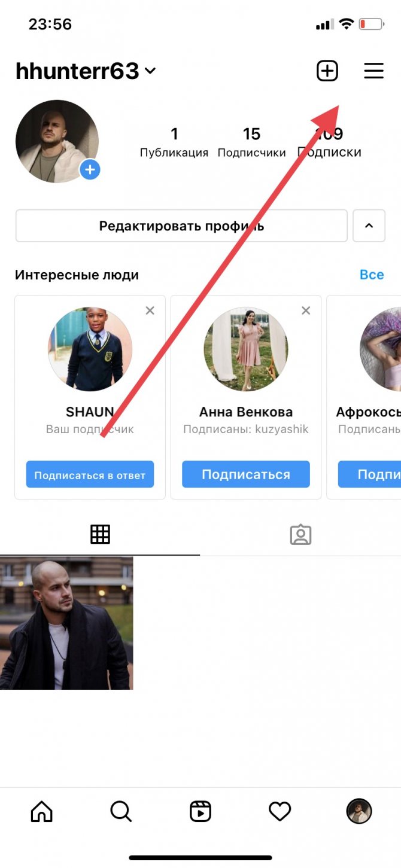Image resolution: width=401 pixels, height=868 pixels.
Task: Go to the Home feed icon
Action: 41,811
